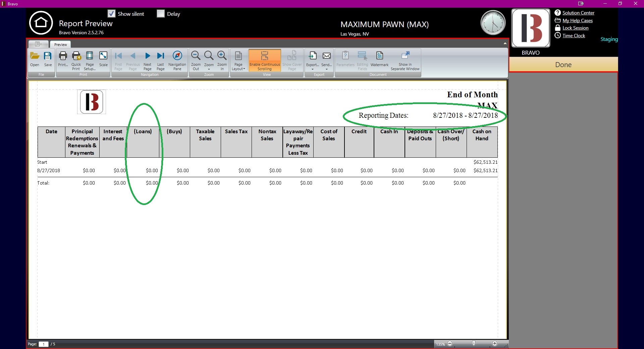The image size is (644, 349).
Task: Go to the Next Page
Action: [147, 61]
